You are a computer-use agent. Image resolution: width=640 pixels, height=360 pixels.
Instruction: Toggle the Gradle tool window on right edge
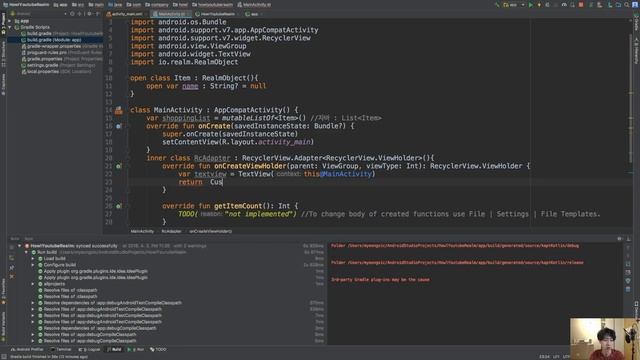tap(636, 22)
